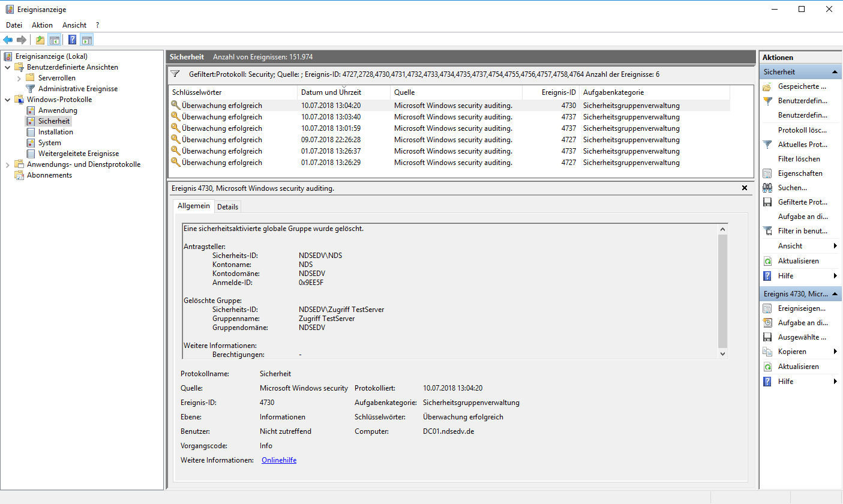Image resolution: width=843 pixels, height=504 pixels.
Task: Click the Ereigniseigenschaften icon in the actions pane
Action: tap(767, 308)
